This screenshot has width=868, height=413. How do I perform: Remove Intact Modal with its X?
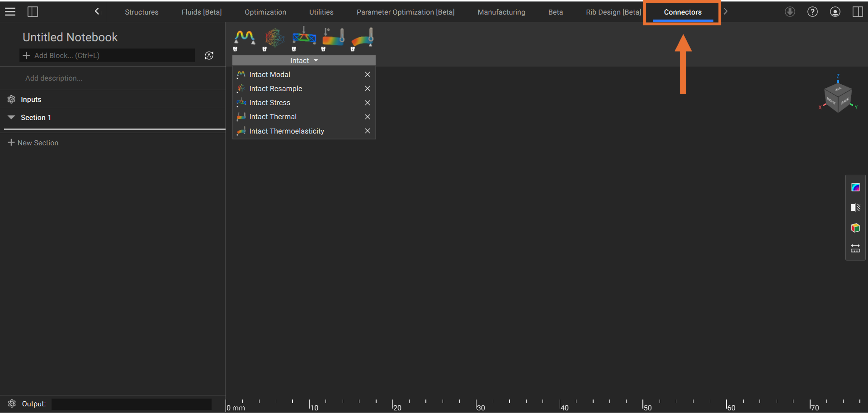click(x=368, y=74)
